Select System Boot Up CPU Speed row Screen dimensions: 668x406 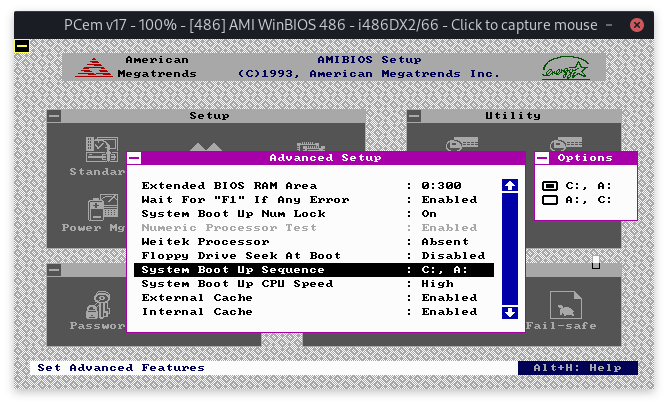[314, 284]
